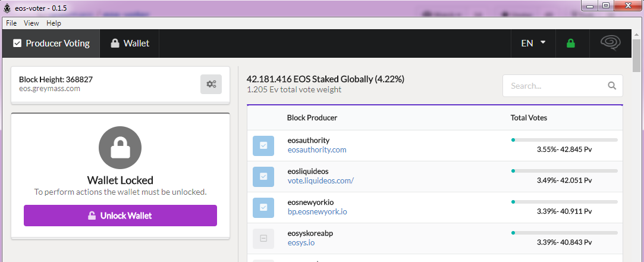Toggle the vote checkbox for eosauthority
The height and width of the screenshot is (262, 644).
[263, 145]
